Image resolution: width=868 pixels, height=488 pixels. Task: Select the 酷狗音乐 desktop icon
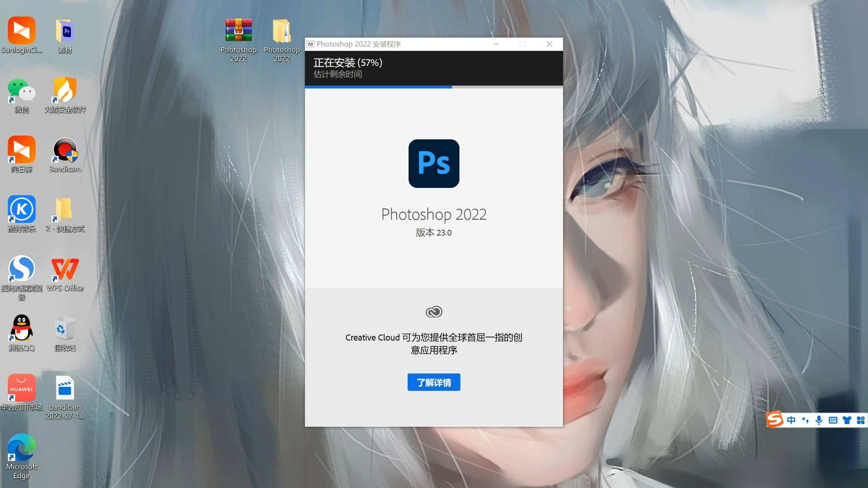coord(21,209)
